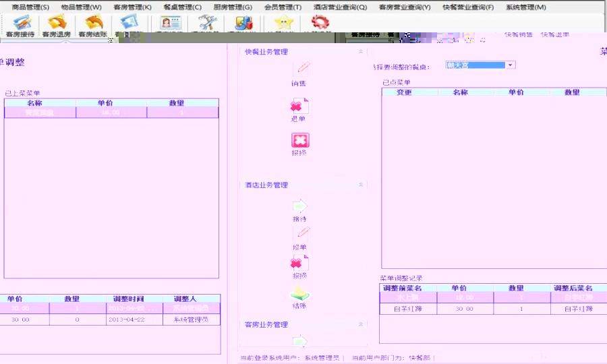This screenshot has width=607, height=364.
Task: Click the 客房结账 toolbar icon
Action: (92, 24)
